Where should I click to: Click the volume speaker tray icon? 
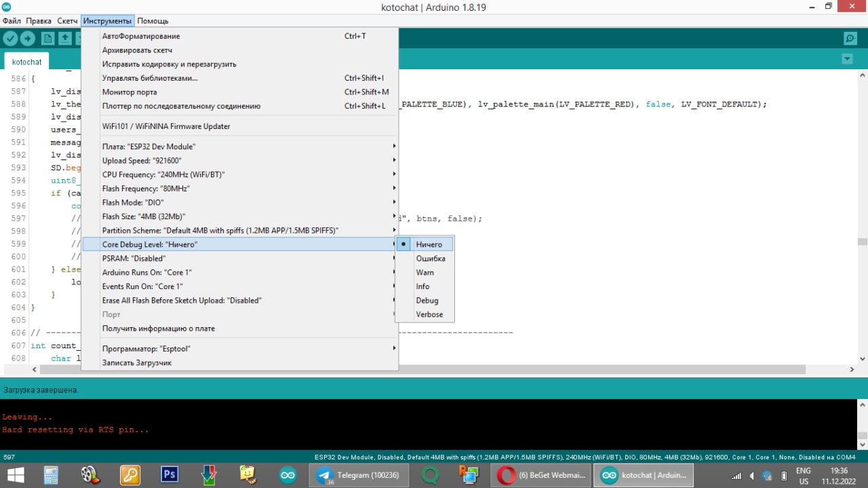[753, 476]
